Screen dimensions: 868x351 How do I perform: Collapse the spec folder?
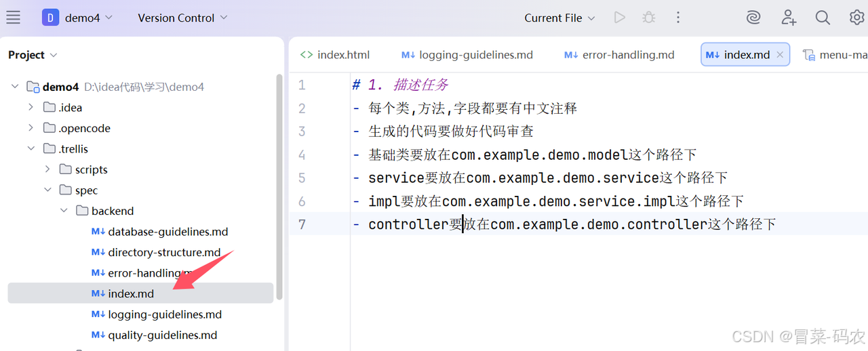47,190
